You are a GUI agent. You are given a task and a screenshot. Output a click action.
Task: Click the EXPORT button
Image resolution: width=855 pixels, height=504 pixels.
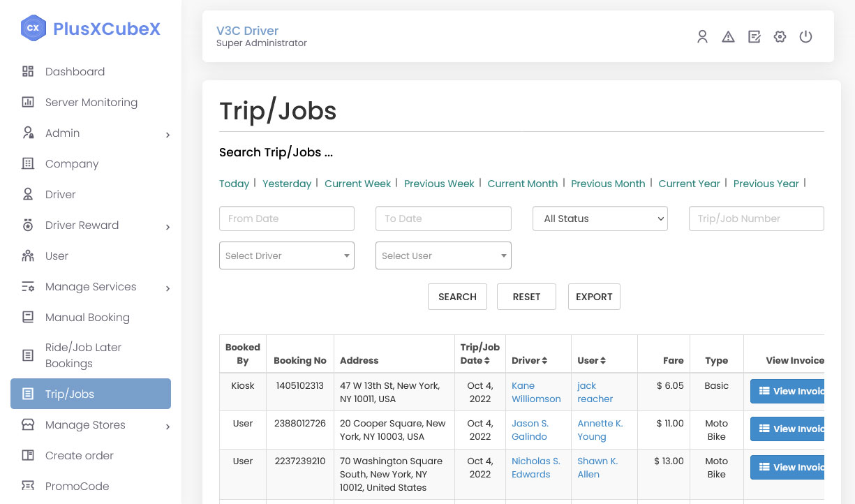click(x=594, y=297)
